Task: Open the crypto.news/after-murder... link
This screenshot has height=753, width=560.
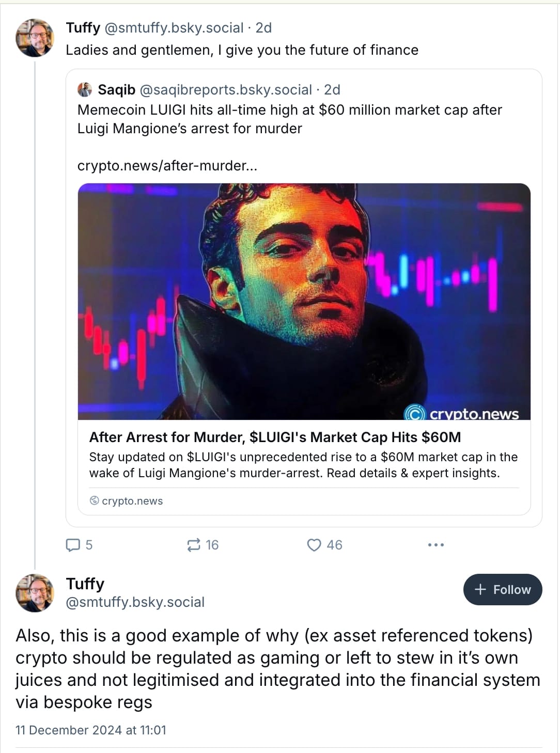Action: click(167, 166)
